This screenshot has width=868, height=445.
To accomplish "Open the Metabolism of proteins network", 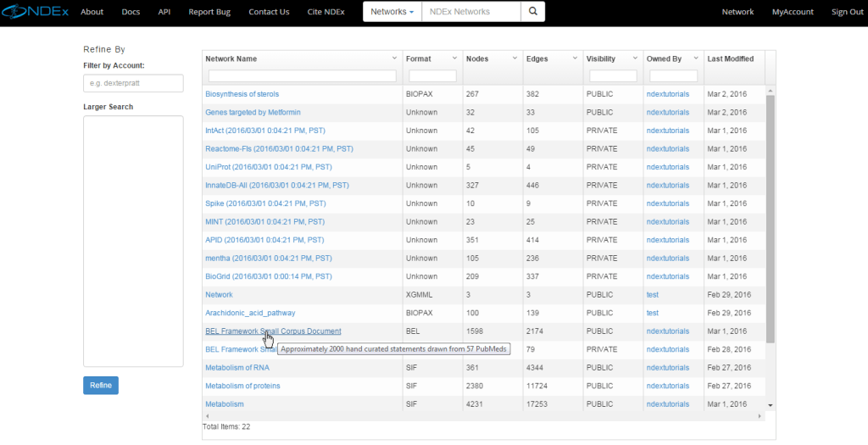I will tap(242, 387).
